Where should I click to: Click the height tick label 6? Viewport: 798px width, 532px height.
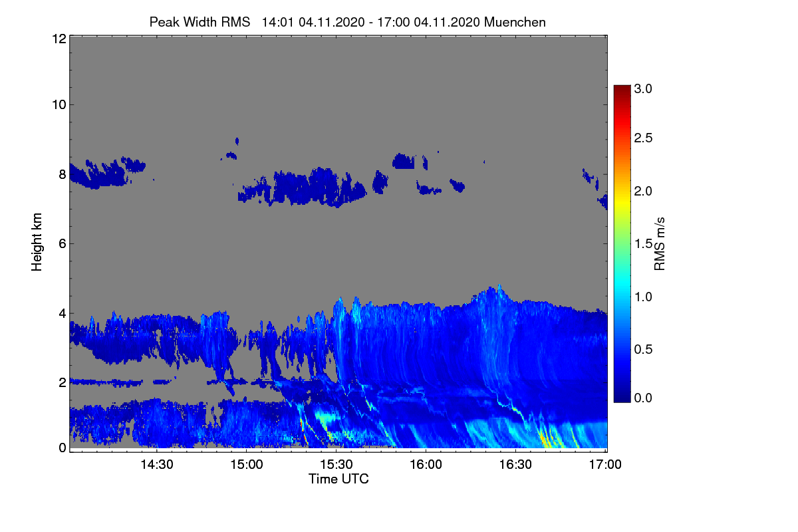tap(62, 244)
